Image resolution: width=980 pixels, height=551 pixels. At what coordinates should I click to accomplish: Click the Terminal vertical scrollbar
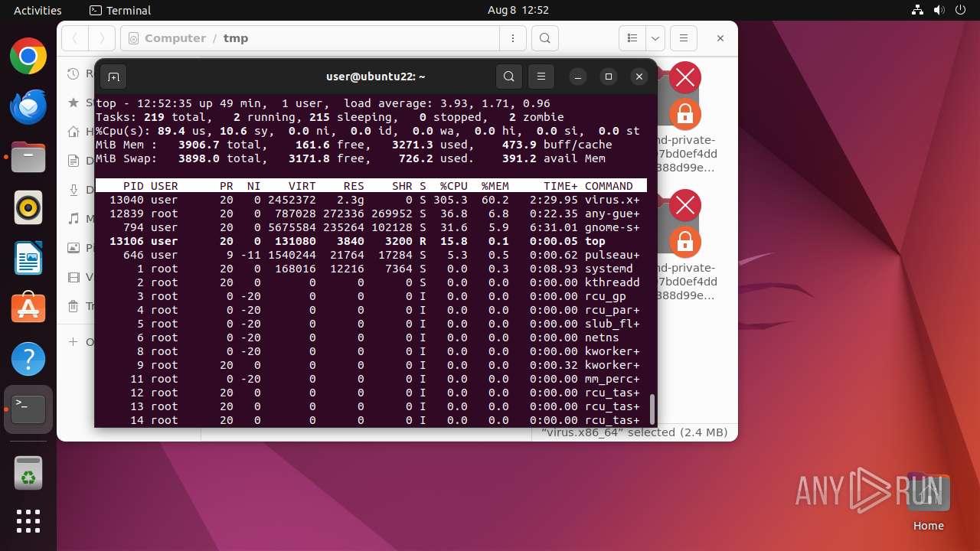652,409
